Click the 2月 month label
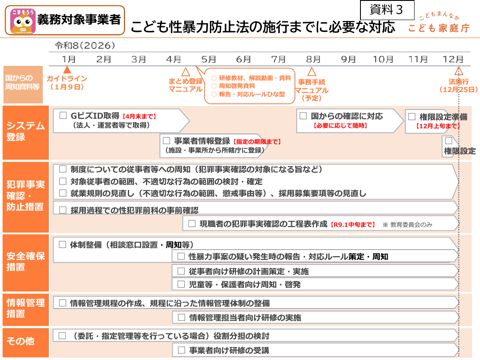This screenshot has height=360, width=480. tap(104, 59)
